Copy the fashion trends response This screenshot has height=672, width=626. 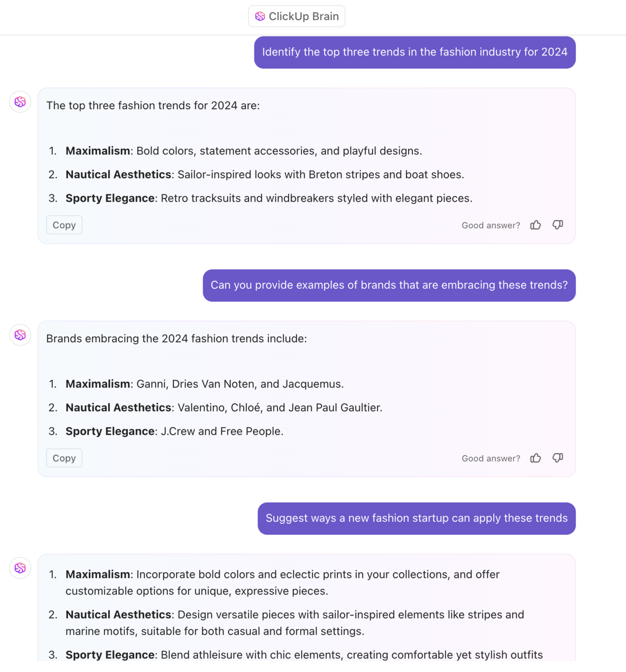[x=64, y=225]
